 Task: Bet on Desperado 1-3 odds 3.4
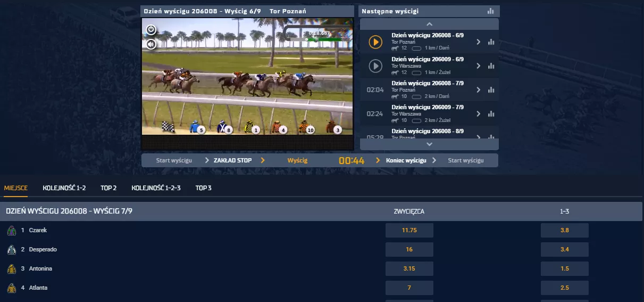click(565, 250)
